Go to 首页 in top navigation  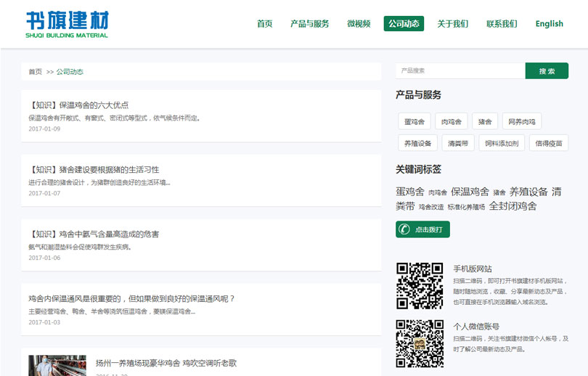point(264,24)
